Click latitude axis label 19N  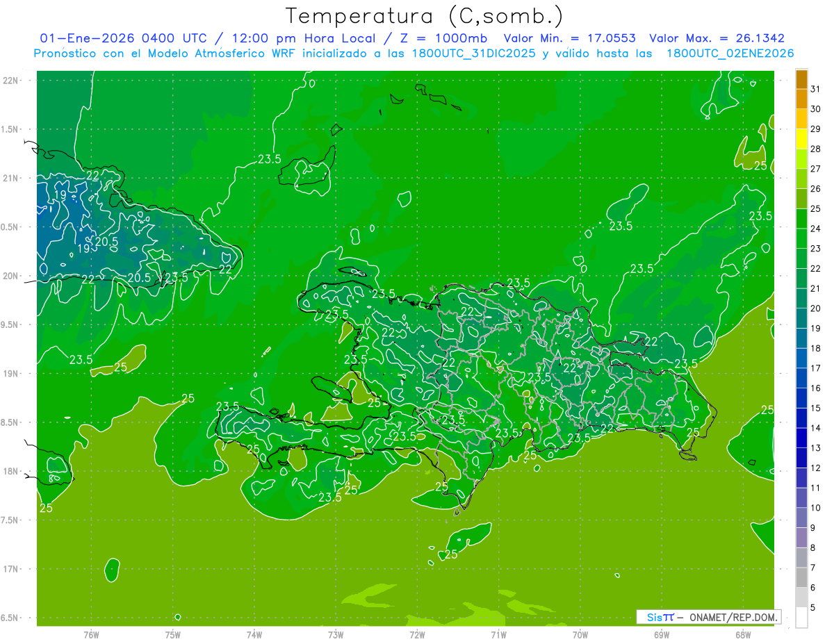[10, 374]
